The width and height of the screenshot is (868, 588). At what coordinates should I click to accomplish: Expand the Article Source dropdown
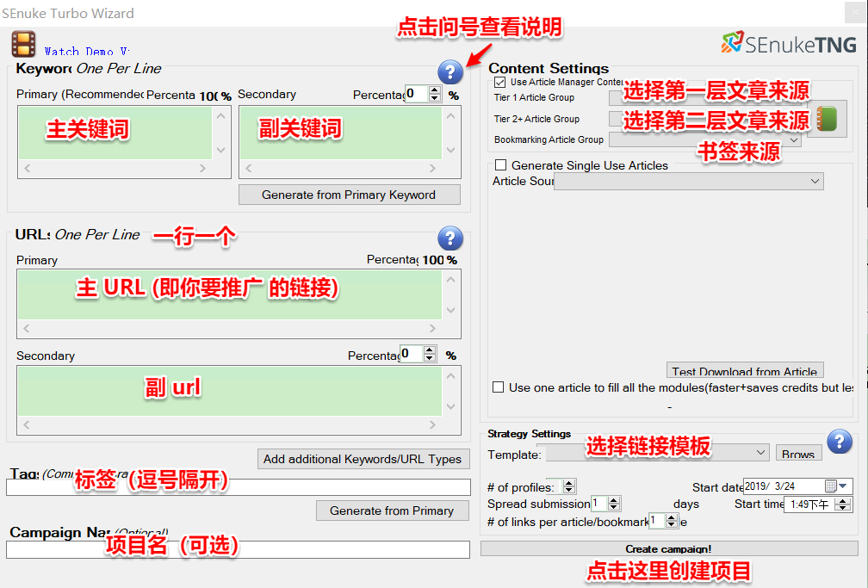coord(689,181)
